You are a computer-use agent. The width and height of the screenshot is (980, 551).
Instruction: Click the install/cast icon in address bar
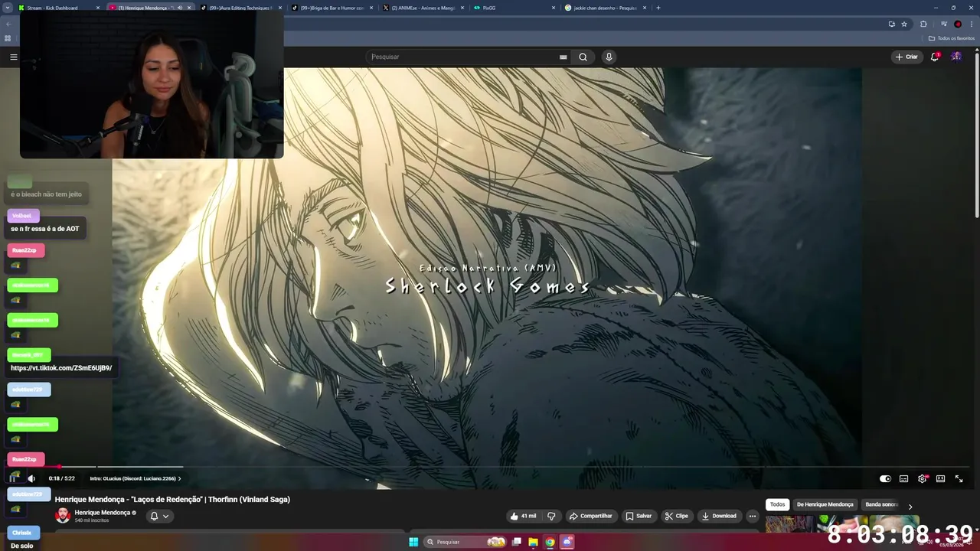tap(891, 24)
